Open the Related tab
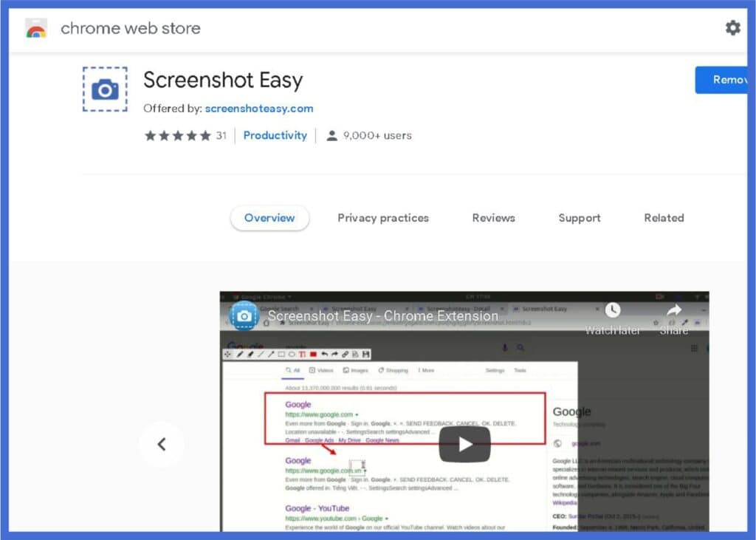Image resolution: width=756 pixels, height=540 pixels. pos(664,218)
